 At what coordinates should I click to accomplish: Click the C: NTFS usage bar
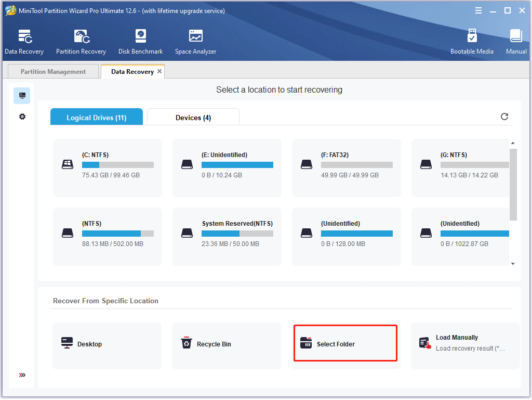tap(118, 165)
